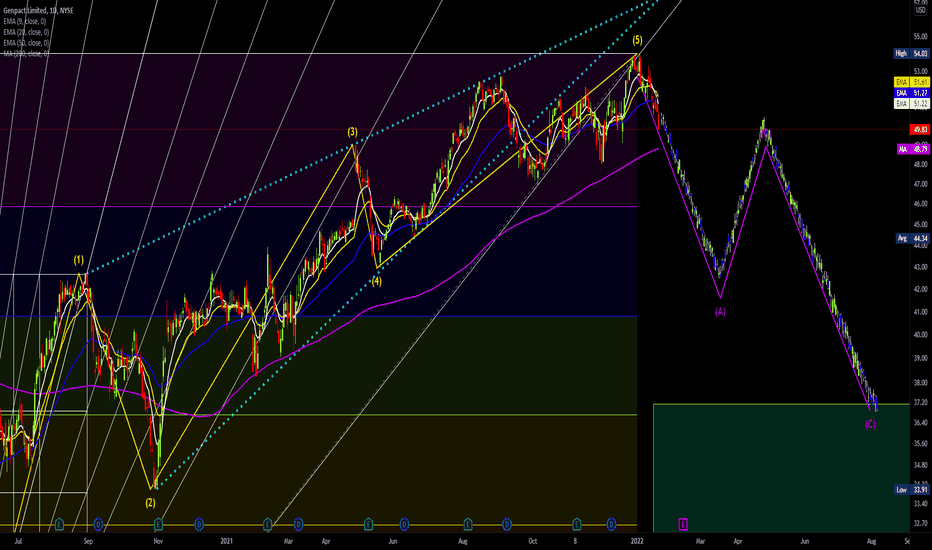The width and height of the screenshot is (932, 550).
Task: Click the 37.20 price scale value
Action: pyautogui.click(x=920, y=403)
